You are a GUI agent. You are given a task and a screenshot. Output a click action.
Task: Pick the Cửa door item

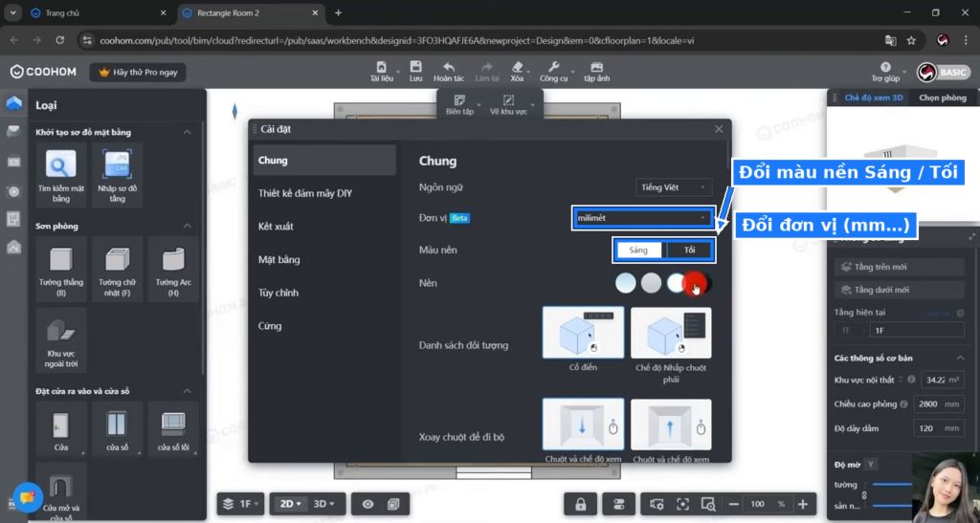coord(60,428)
